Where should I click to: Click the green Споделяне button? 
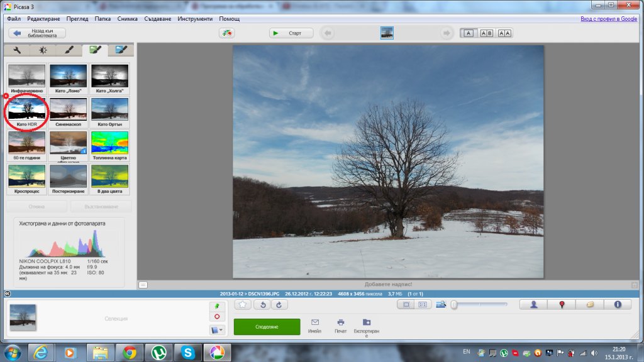[267, 327]
